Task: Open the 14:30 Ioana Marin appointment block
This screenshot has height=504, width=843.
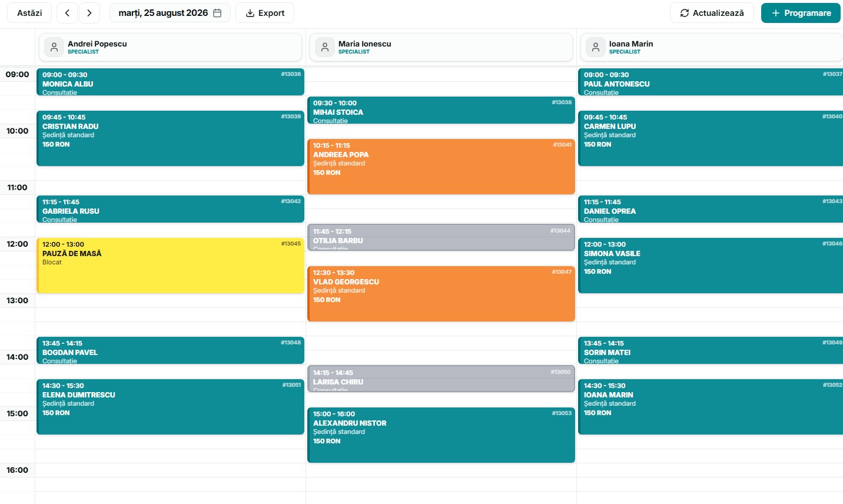Action: click(711, 407)
